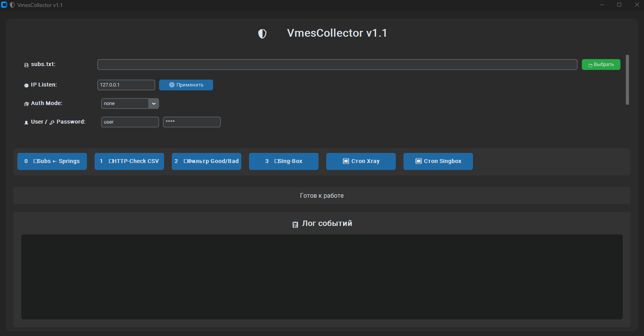The image size is (644, 336).
Task: Stop Singbox with Стоп Singbox button
Action: tap(438, 161)
